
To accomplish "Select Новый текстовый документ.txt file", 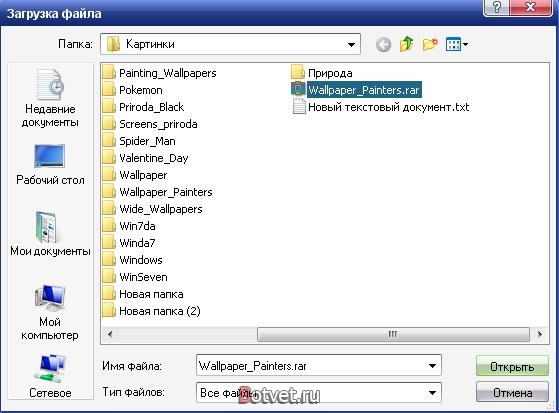I will [x=380, y=107].
